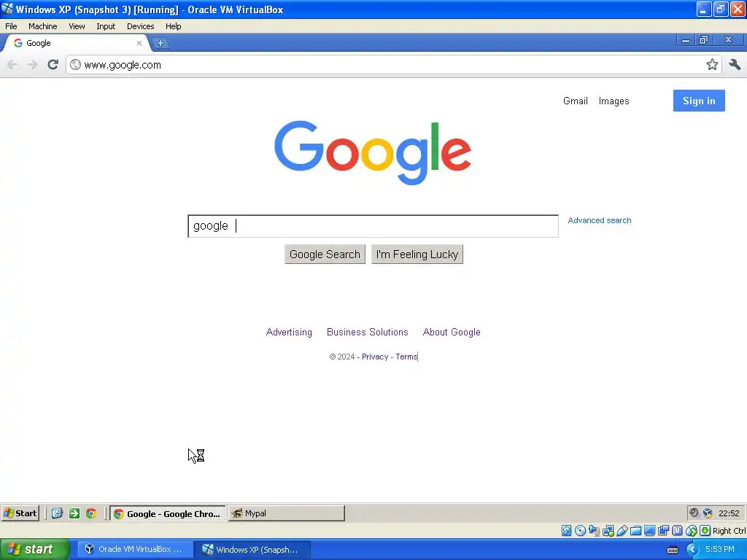This screenshot has height=560, width=747.
Task: Click the host on-screen keyboard tray icon
Action: 672,550
